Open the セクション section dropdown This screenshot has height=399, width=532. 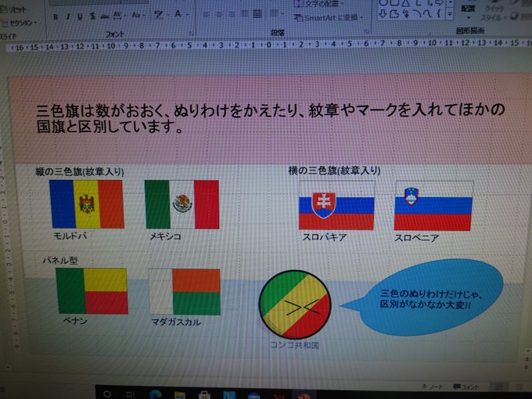(19, 23)
